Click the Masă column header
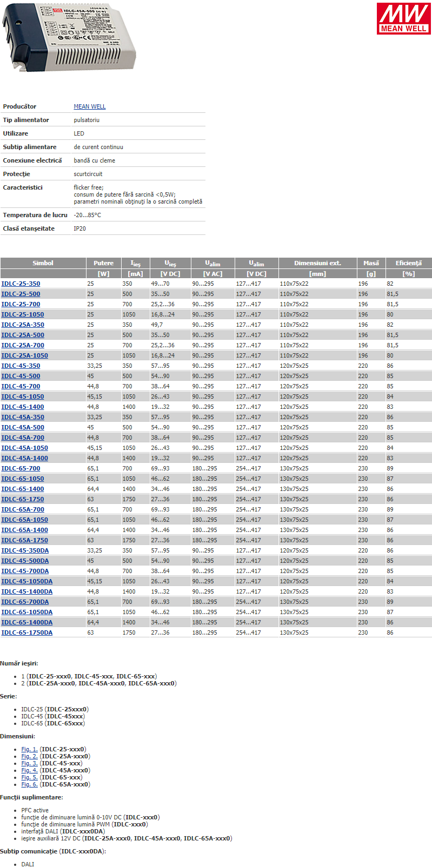The width and height of the screenshot is (432, 868). [371, 263]
